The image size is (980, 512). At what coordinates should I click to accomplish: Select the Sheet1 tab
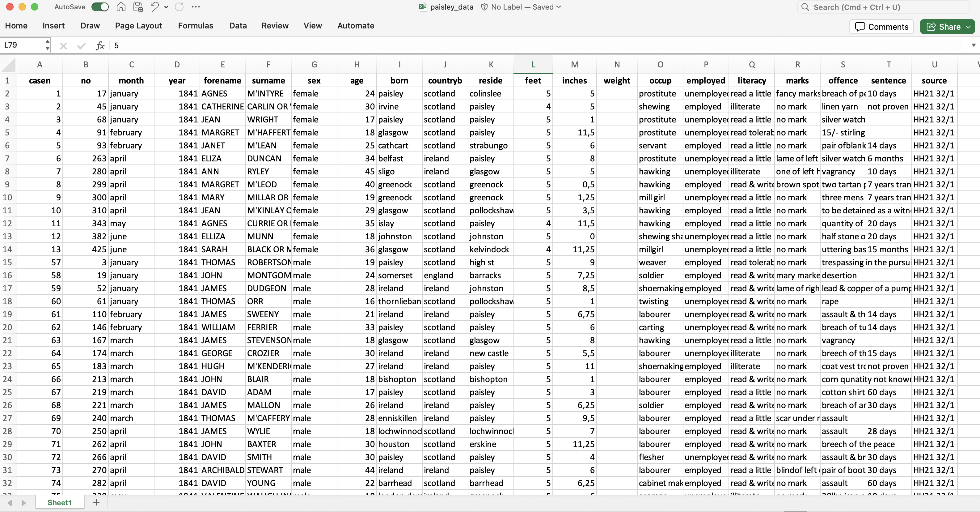[x=59, y=502]
